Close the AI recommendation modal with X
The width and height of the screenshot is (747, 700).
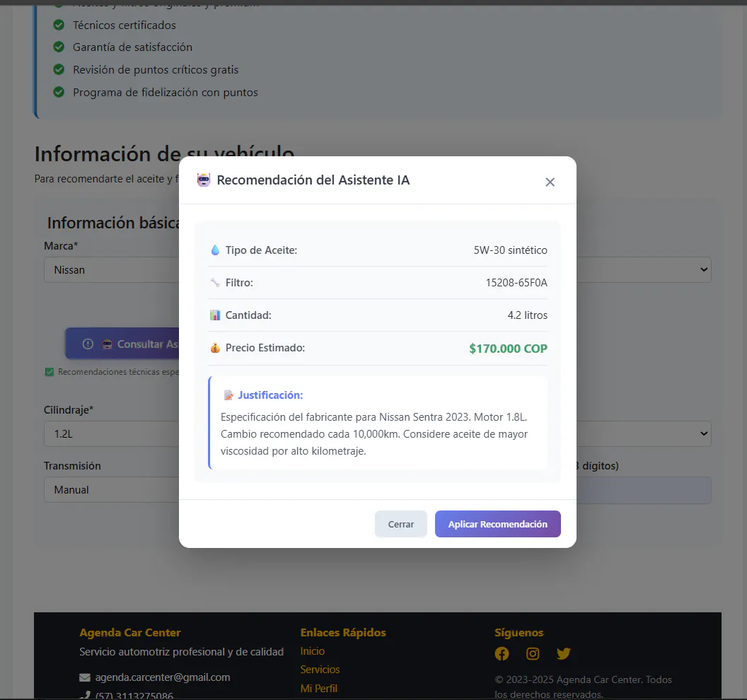coord(550,182)
